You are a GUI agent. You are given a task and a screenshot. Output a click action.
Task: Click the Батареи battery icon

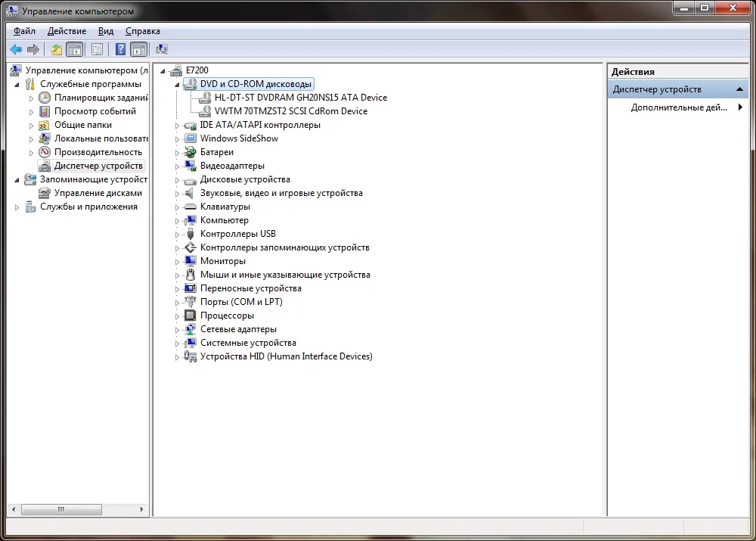191,152
